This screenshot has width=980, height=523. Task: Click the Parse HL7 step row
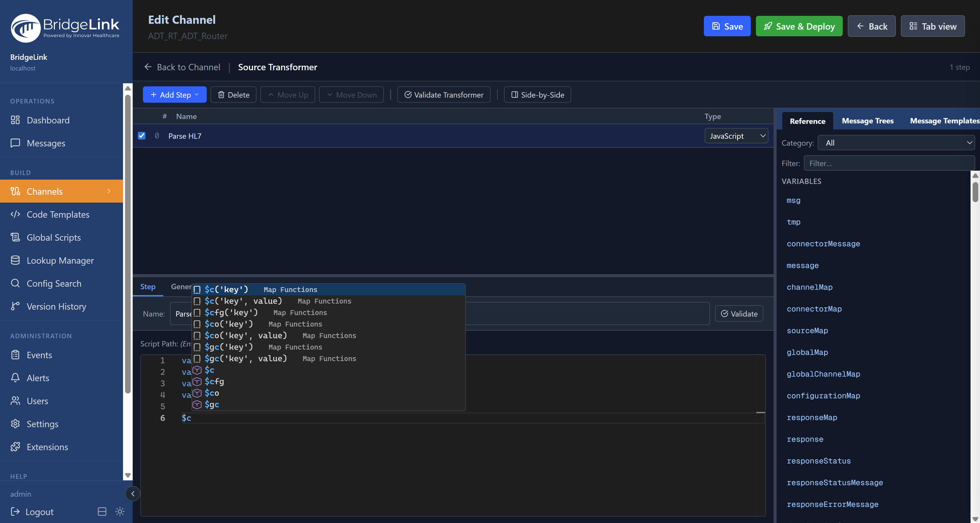coord(453,136)
